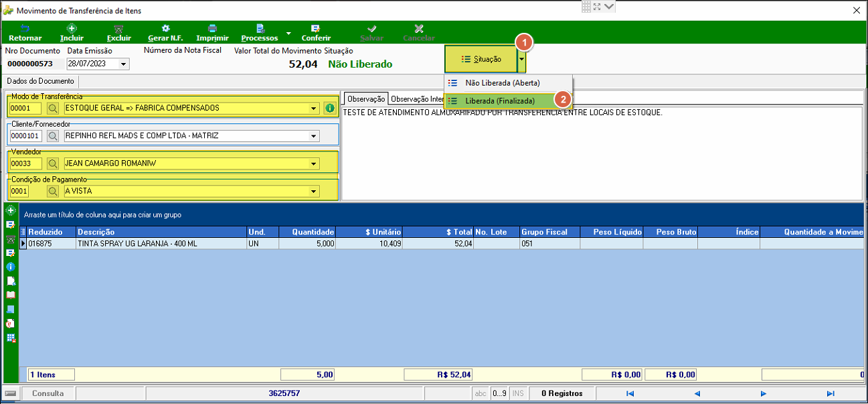Click the grid column chooser icon beside Reduzido
This screenshot has width=868, height=404.
[23, 232]
